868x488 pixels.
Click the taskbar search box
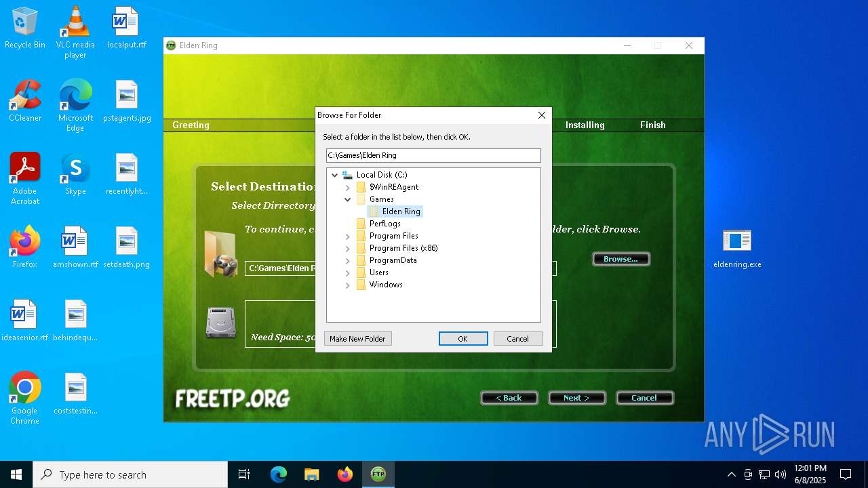(x=130, y=474)
